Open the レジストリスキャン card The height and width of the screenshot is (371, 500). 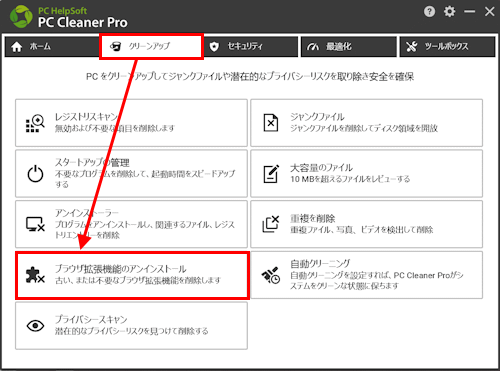click(131, 123)
